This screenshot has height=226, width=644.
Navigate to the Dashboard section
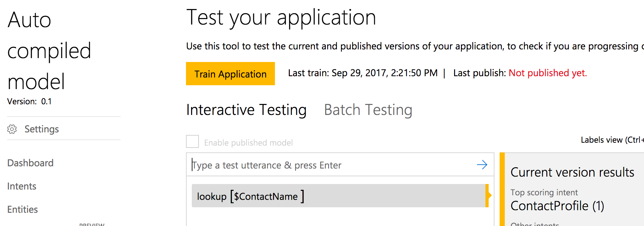[30, 163]
